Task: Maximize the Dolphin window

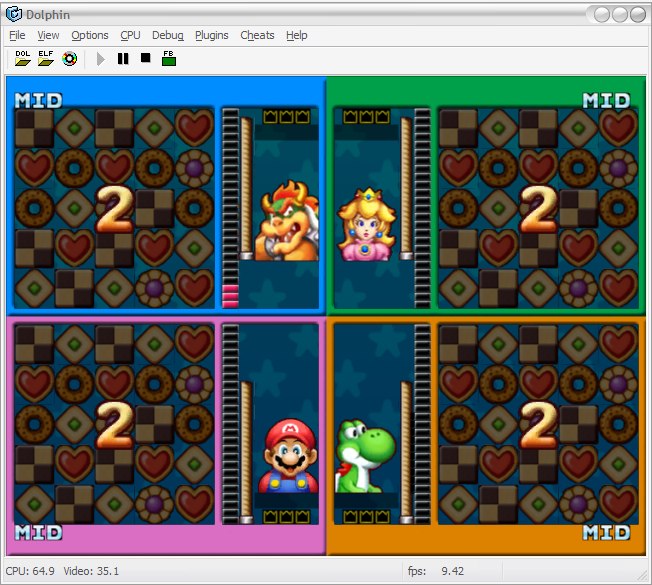Action: [620, 15]
